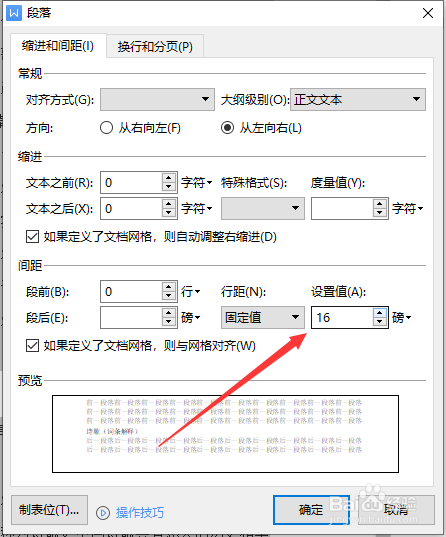Viewport: 446px width, 537px height.
Task: Increase the 设置值 with up arrow
Action: 380,313
